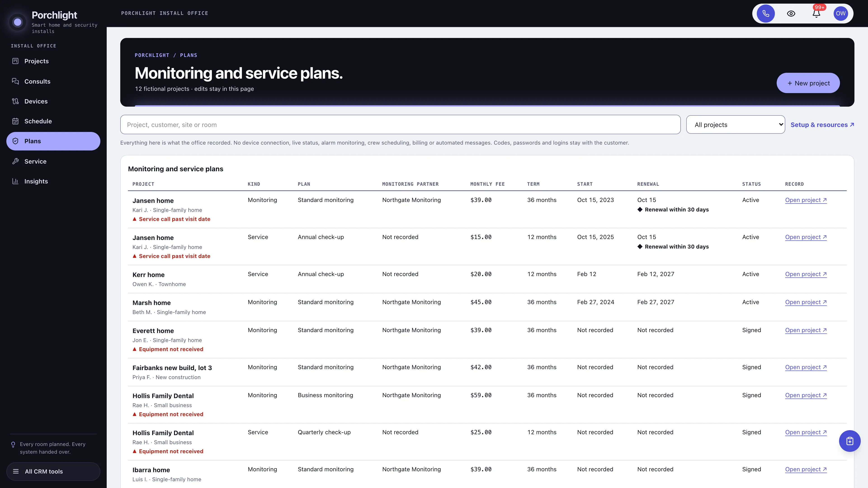Click the project search input field
Image resolution: width=868 pixels, height=488 pixels.
coord(400,125)
